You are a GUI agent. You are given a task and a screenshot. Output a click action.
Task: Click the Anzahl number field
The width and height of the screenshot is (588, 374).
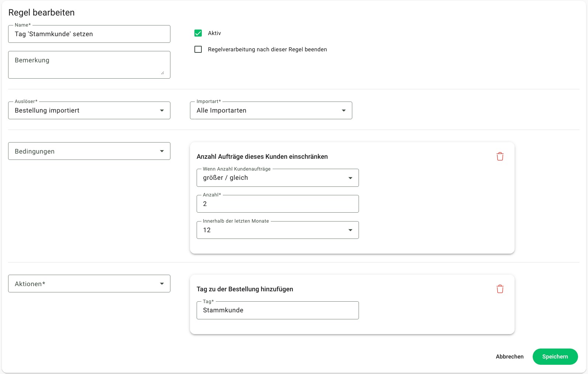[278, 204]
